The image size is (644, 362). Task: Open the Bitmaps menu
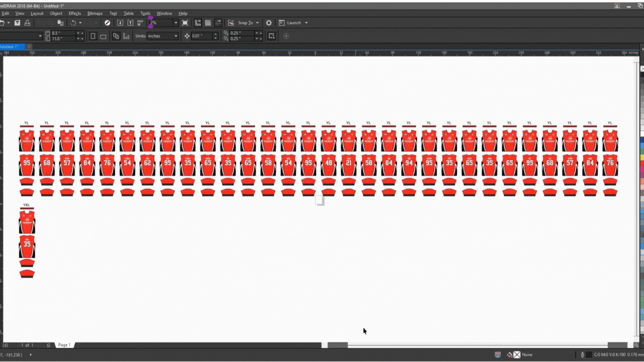95,13
